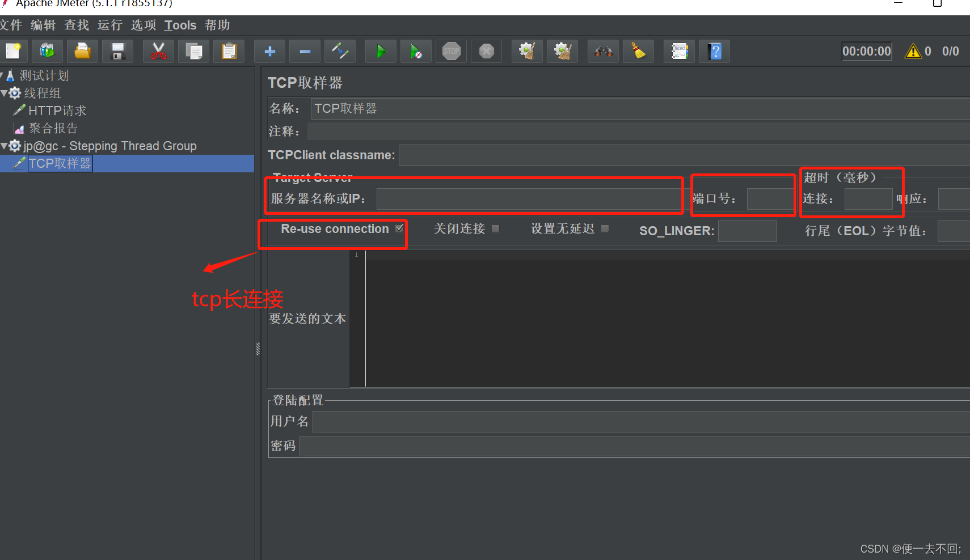Open the 编辑 menu
This screenshot has width=970, height=560.
click(x=43, y=25)
